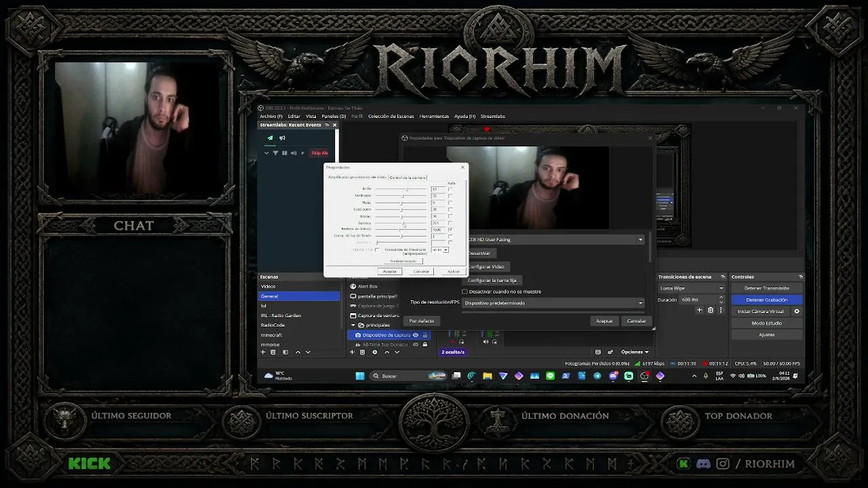Open the camera device dropdown
The height and width of the screenshot is (488, 868).
tap(555, 240)
